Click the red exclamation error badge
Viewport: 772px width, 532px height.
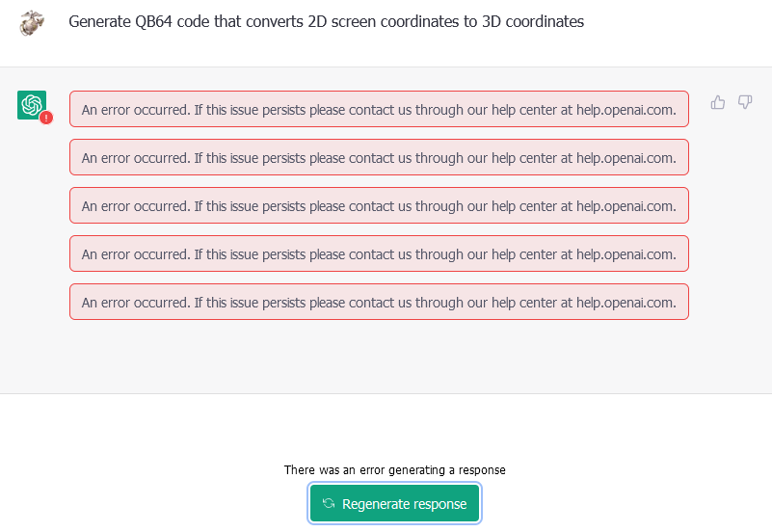(46, 118)
